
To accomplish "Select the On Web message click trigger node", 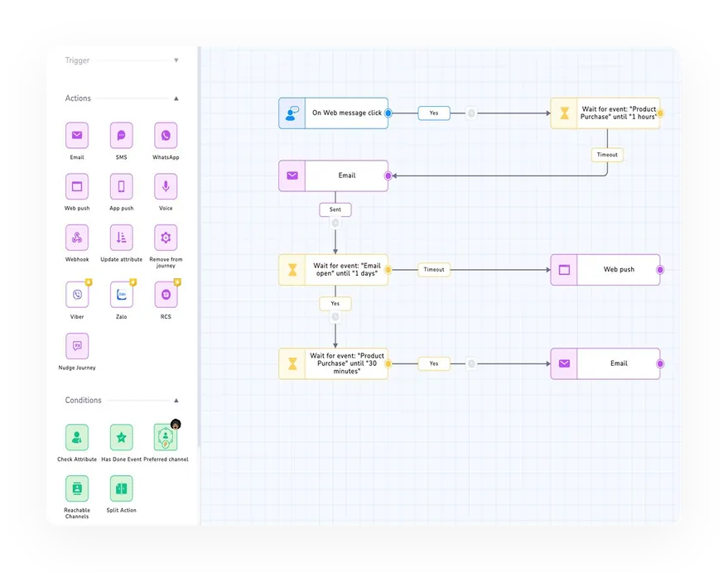I will pyautogui.click(x=334, y=113).
